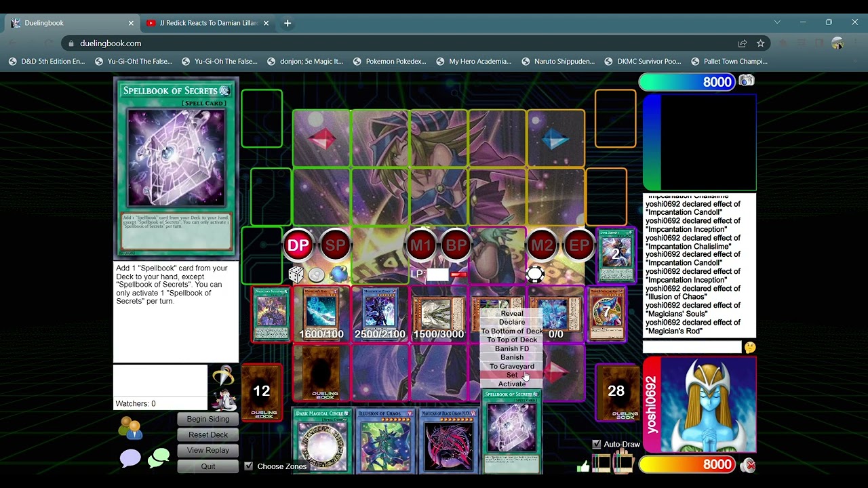The width and height of the screenshot is (868, 488).
Task: Click the red minus LP icon
Action: (459, 274)
